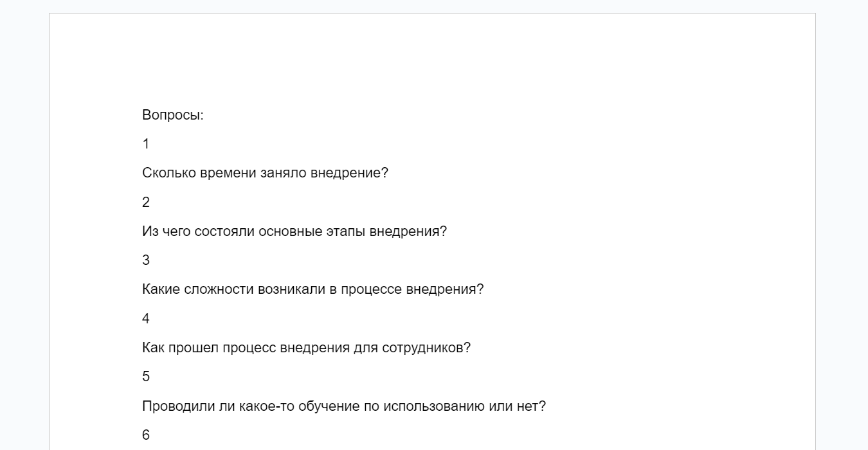Place cursor on the number 3 line
868x450 pixels.
coord(146,260)
